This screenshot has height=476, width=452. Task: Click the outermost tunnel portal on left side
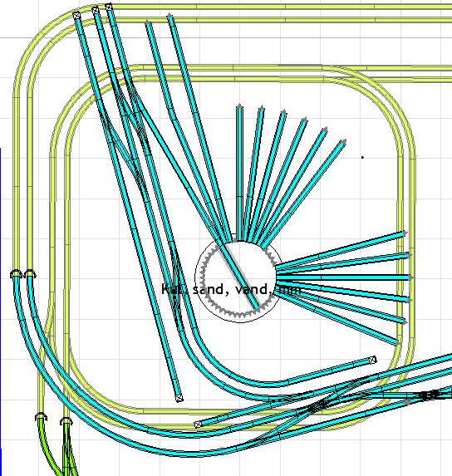point(16,274)
